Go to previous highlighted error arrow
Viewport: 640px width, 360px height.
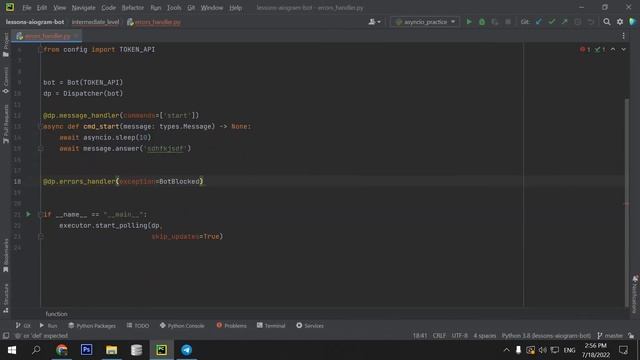pyautogui.click(x=613, y=49)
